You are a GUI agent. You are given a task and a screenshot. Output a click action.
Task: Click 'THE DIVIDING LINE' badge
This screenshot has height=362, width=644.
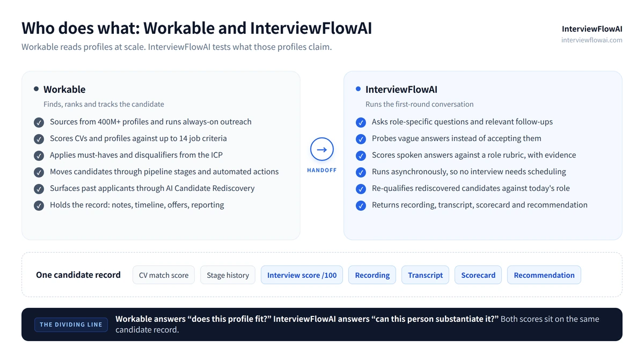click(71, 324)
